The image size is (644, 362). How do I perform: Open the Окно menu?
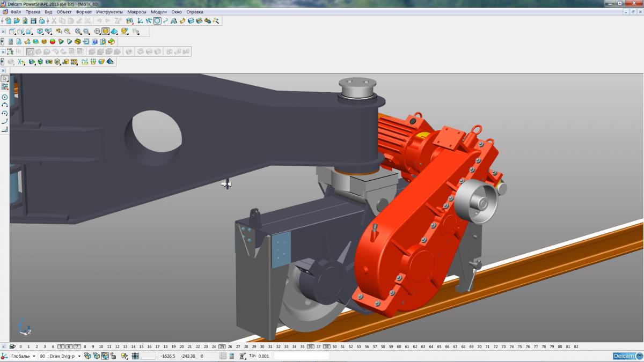(x=177, y=12)
